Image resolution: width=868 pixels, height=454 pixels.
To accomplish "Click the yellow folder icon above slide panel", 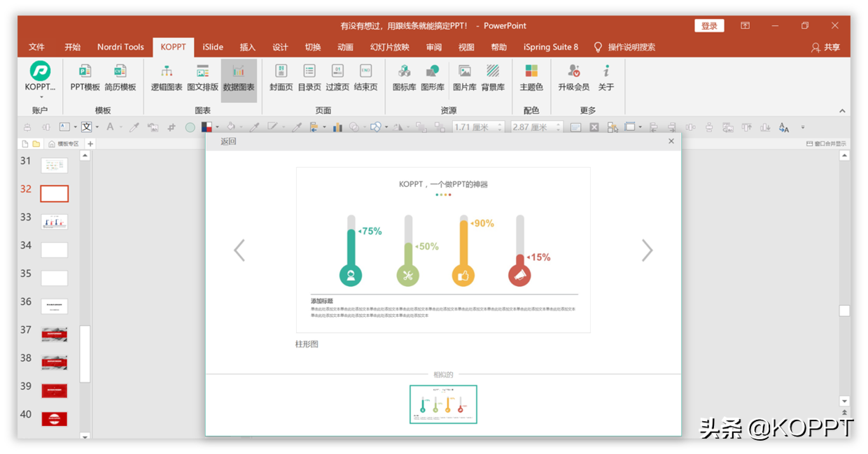I will (x=36, y=144).
